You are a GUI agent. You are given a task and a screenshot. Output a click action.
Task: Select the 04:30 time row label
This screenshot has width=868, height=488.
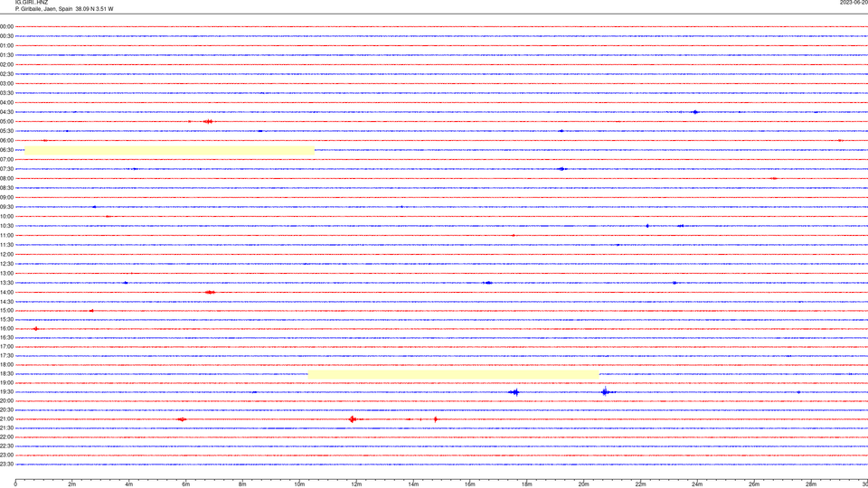coord(6,112)
